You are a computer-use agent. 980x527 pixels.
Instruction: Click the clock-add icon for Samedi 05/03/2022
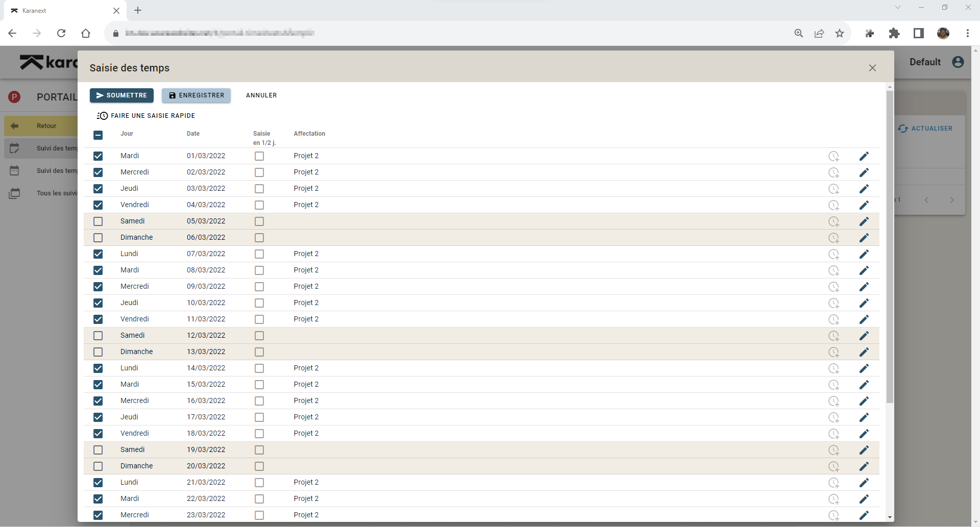[834, 221]
